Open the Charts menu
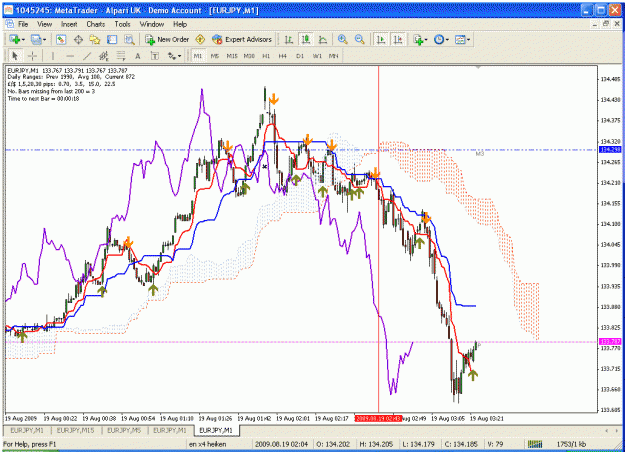The width and height of the screenshot is (625, 452). tap(96, 24)
